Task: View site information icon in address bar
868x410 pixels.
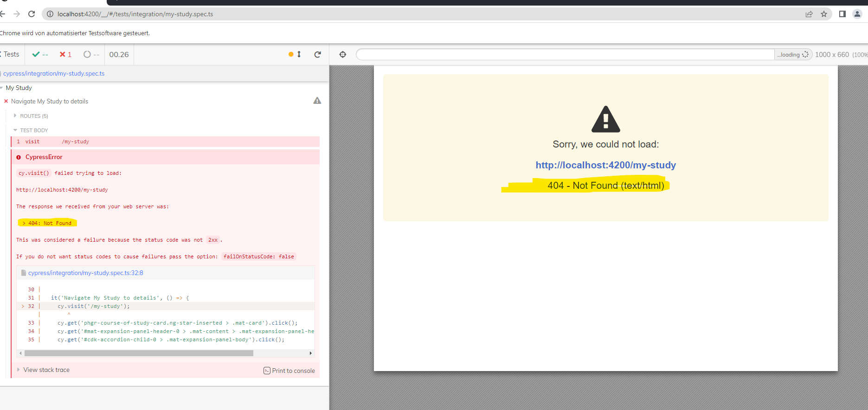Action: pos(50,14)
